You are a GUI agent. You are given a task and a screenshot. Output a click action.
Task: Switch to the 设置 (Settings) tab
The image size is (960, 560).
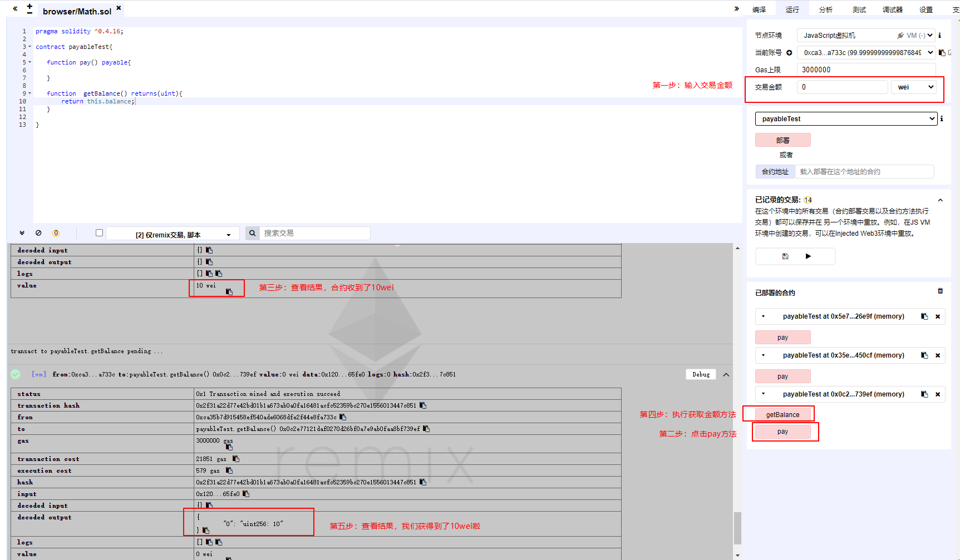point(926,9)
